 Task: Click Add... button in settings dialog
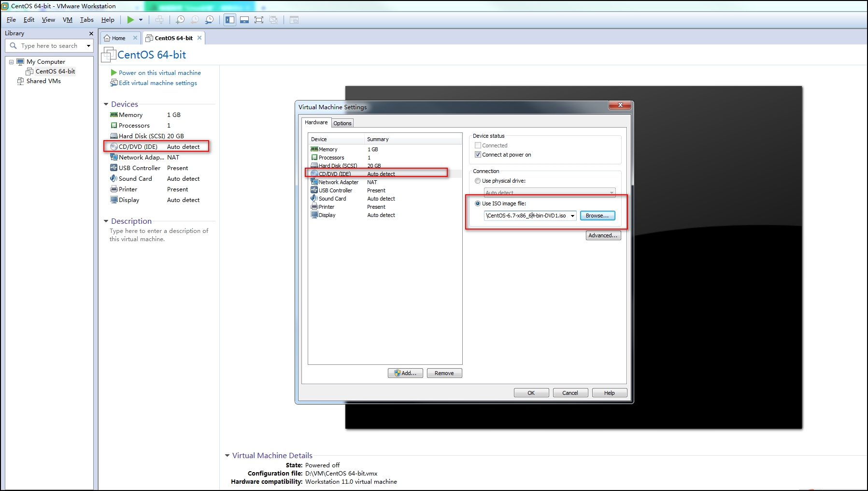(x=405, y=374)
